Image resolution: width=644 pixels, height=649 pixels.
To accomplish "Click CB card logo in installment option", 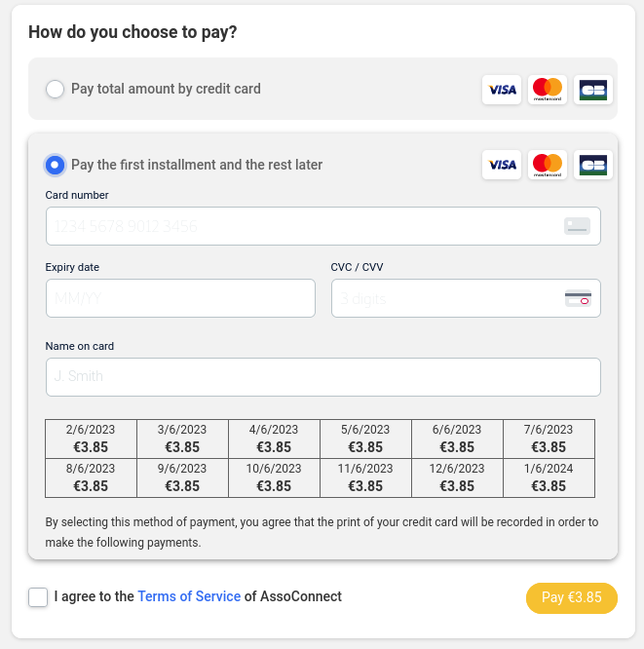I will [592, 165].
